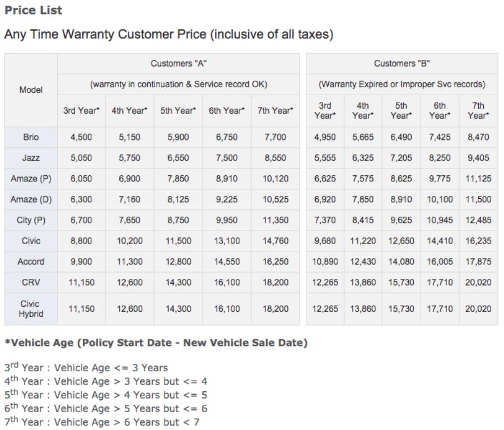The height and width of the screenshot is (430, 504).
Task: Select the Customers "B" column group header
Action: tap(402, 64)
